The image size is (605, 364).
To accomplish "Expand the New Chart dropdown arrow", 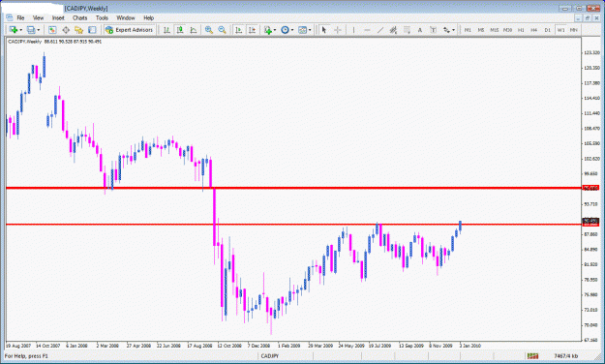I will 21,30.
